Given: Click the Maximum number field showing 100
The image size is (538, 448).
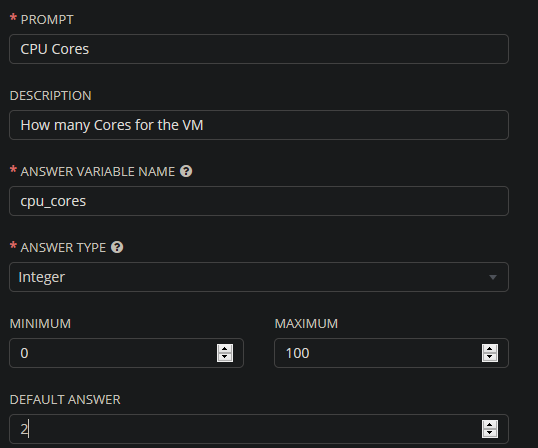Looking at the screenshot, I should coord(391,353).
